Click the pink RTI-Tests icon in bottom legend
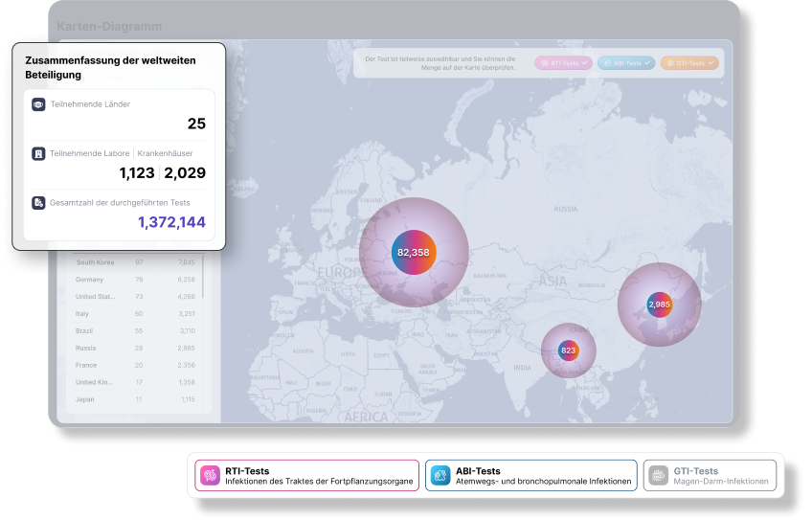 (211, 475)
